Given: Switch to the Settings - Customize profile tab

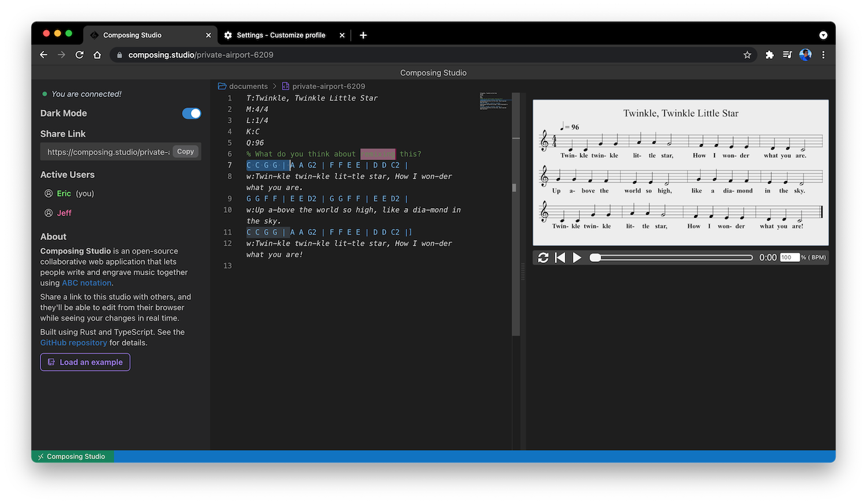Looking at the screenshot, I should click(x=281, y=35).
